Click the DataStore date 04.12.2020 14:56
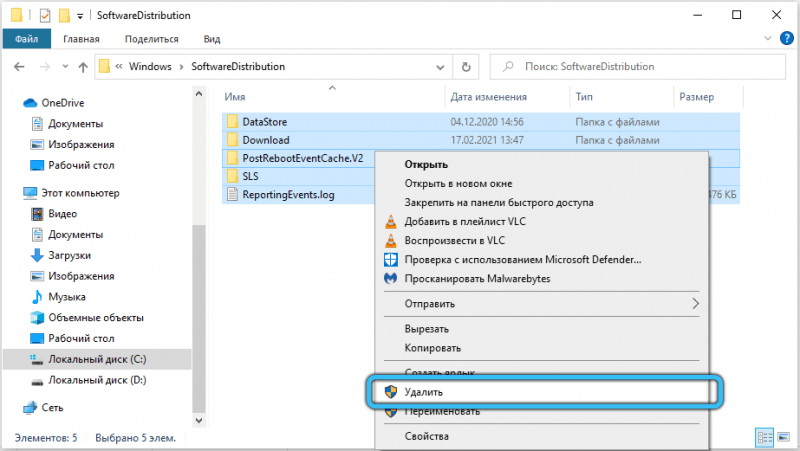The width and height of the screenshot is (800, 451). [487, 121]
